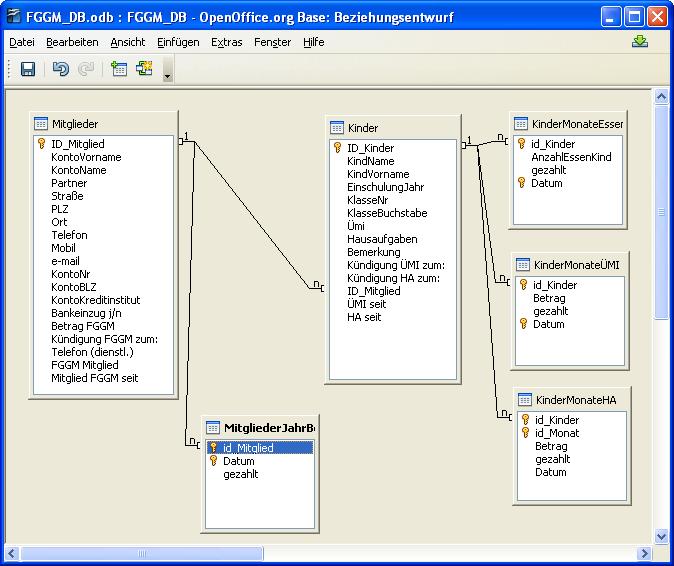This screenshot has height=566, width=674.
Task: Click the green update download icon
Action: (x=640, y=42)
